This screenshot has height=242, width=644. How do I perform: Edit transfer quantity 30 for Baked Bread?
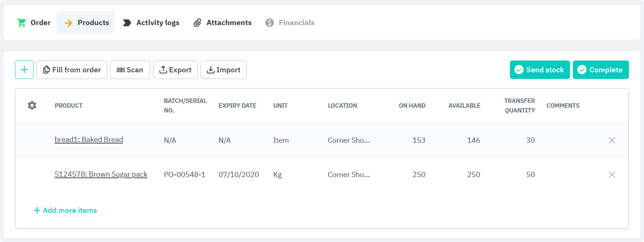pyautogui.click(x=530, y=140)
